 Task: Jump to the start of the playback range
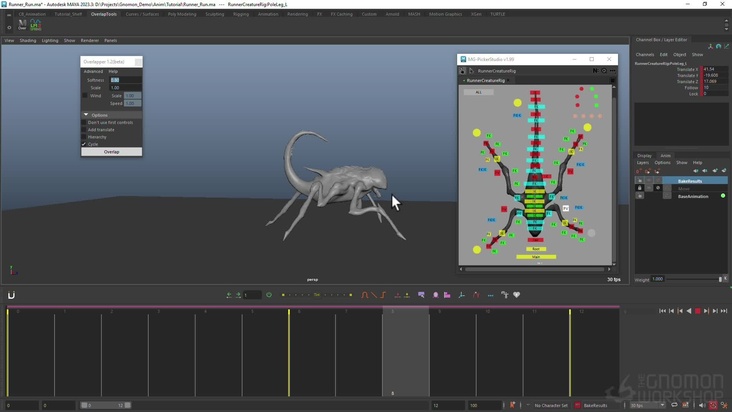pyautogui.click(x=663, y=311)
